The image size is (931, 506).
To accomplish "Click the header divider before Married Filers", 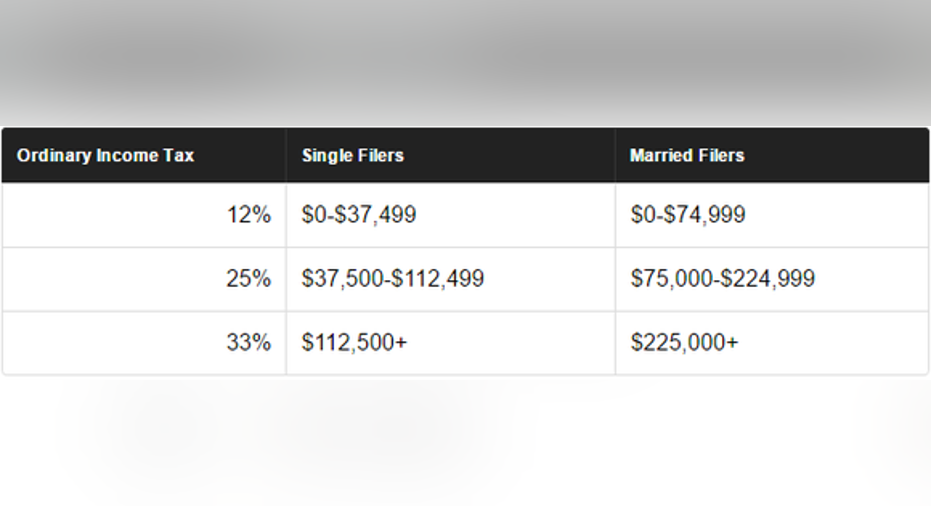I will click(615, 156).
